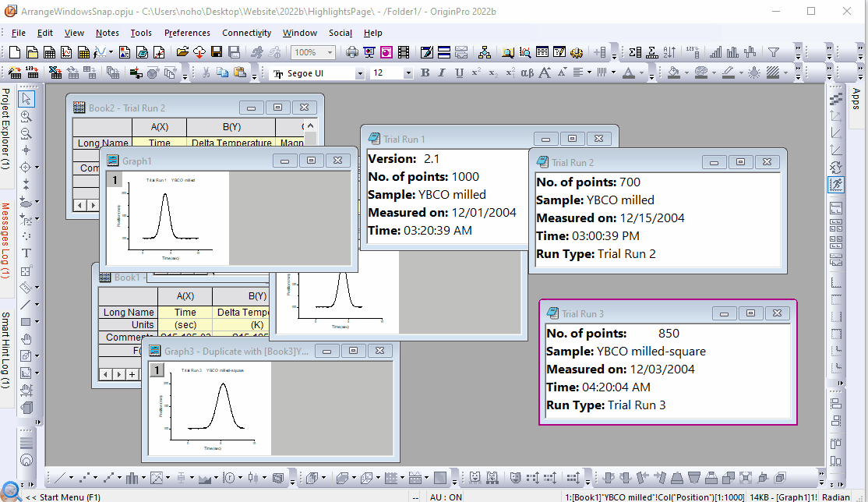868x502 pixels.
Task: Expand the Fill Color dropdown arrow
Action: [686, 72]
